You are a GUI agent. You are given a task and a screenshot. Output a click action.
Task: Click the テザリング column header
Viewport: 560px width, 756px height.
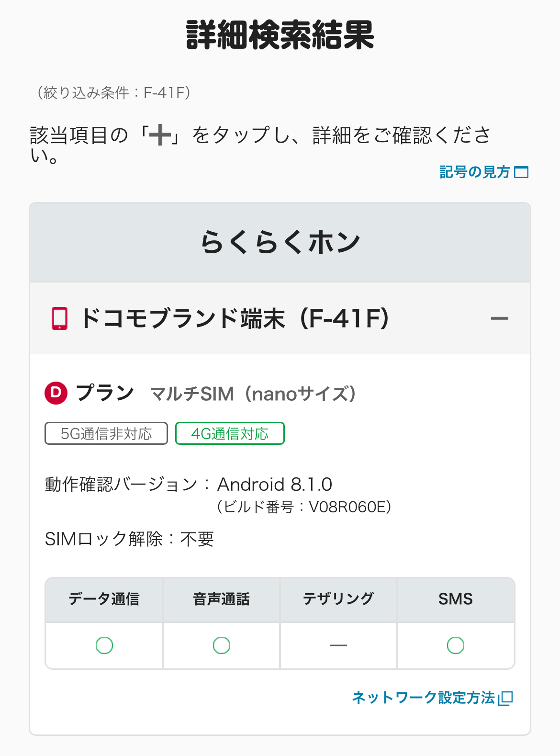point(338,599)
